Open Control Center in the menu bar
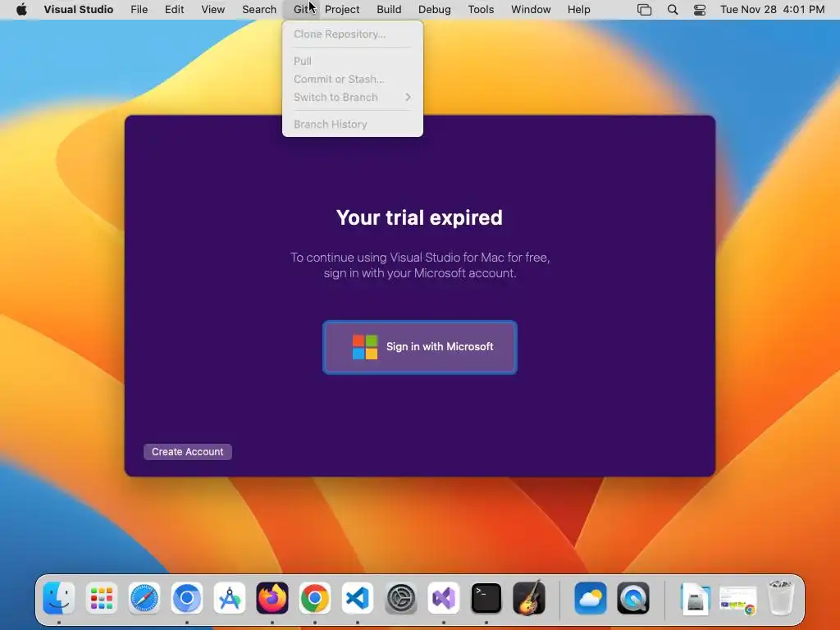The height and width of the screenshot is (630, 840). (700, 10)
